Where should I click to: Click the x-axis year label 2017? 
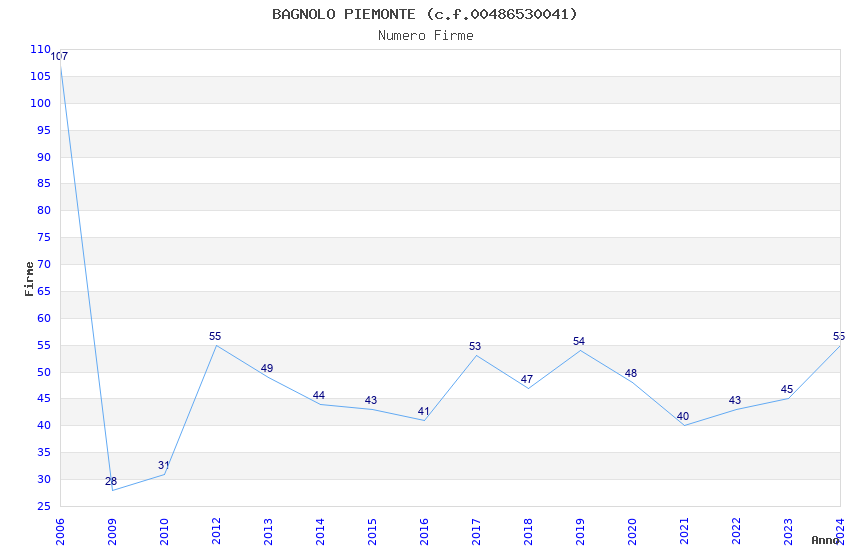(476, 532)
